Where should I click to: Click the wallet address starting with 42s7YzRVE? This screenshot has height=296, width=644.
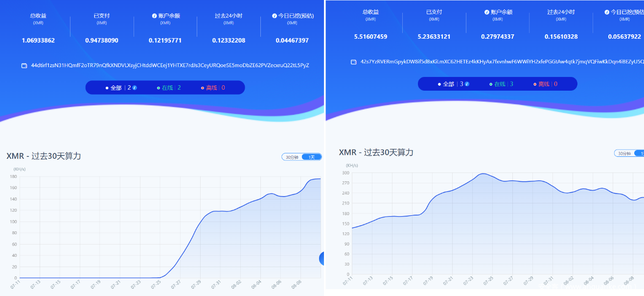pos(502,62)
